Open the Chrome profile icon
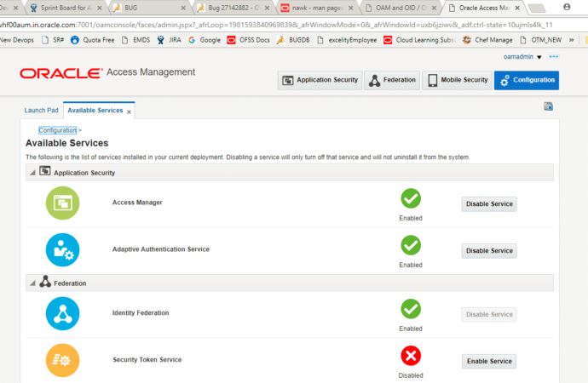 pos(567,7)
